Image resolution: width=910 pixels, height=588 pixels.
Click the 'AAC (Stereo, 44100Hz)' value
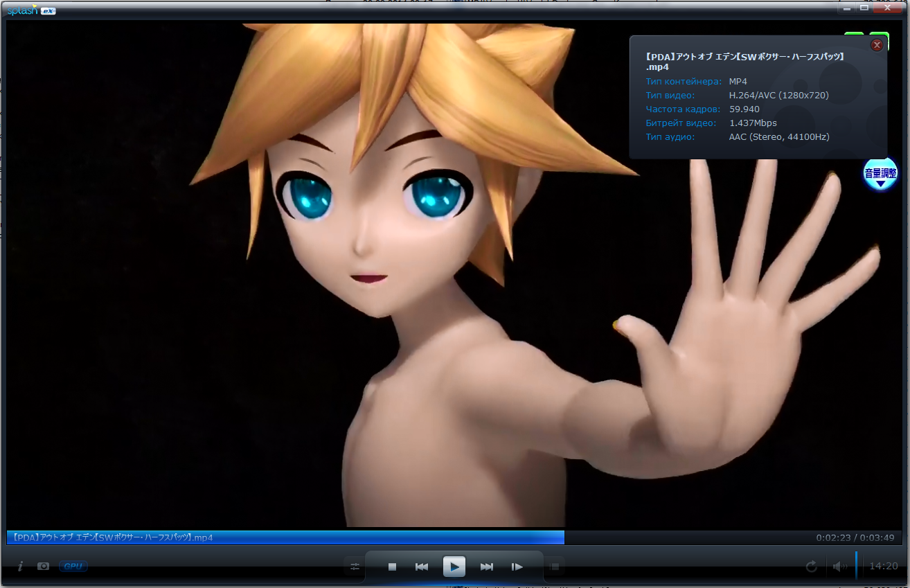tap(779, 137)
